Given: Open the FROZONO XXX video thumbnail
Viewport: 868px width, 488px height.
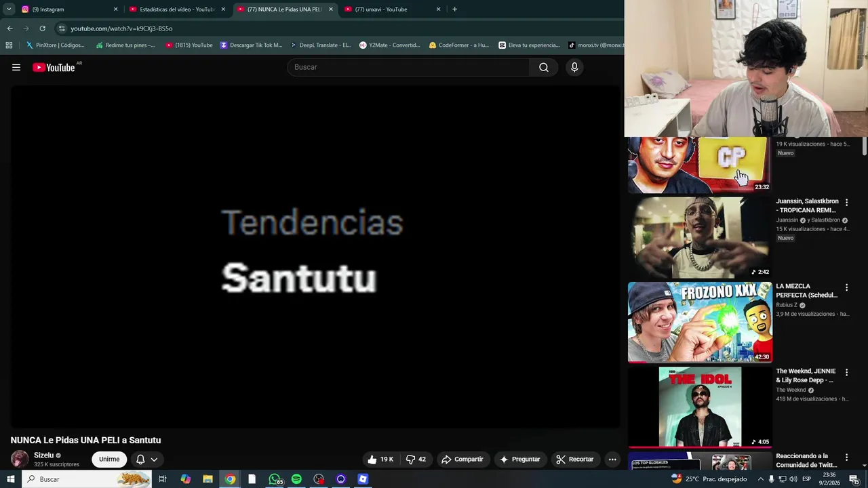Looking at the screenshot, I should (x=700, y=322).
